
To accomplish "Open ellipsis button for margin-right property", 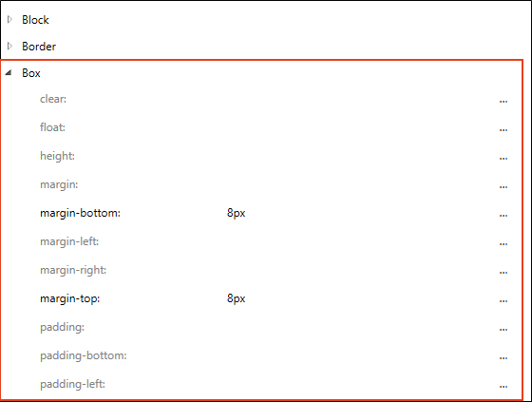I will point(503,272).
